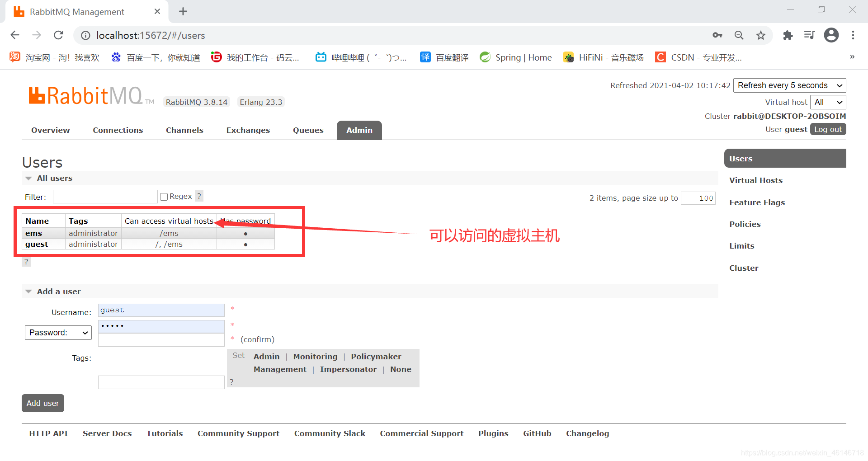Open the HiFiNi music bookmark
868x461 pixels.
pos(604,57)
